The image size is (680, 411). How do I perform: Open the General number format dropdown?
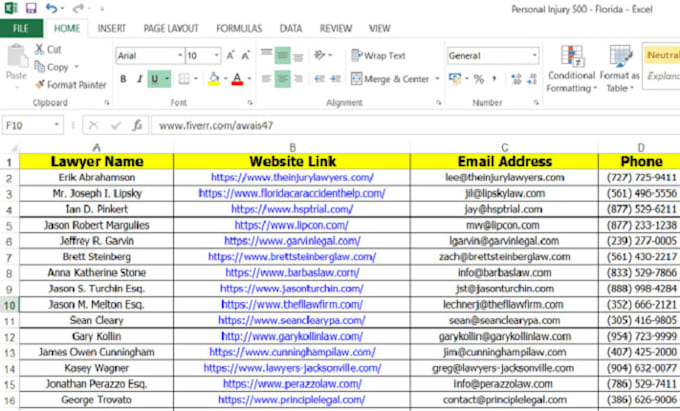tap(534, 55)
